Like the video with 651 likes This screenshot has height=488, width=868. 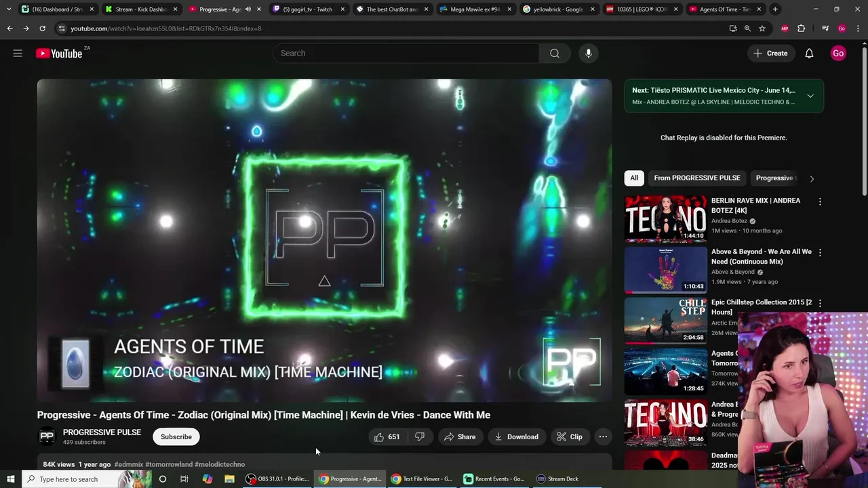click(x=387, y=437)
